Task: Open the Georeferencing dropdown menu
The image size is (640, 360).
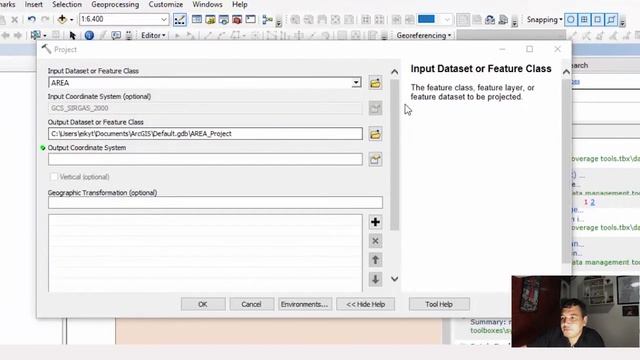Action: 424,36
